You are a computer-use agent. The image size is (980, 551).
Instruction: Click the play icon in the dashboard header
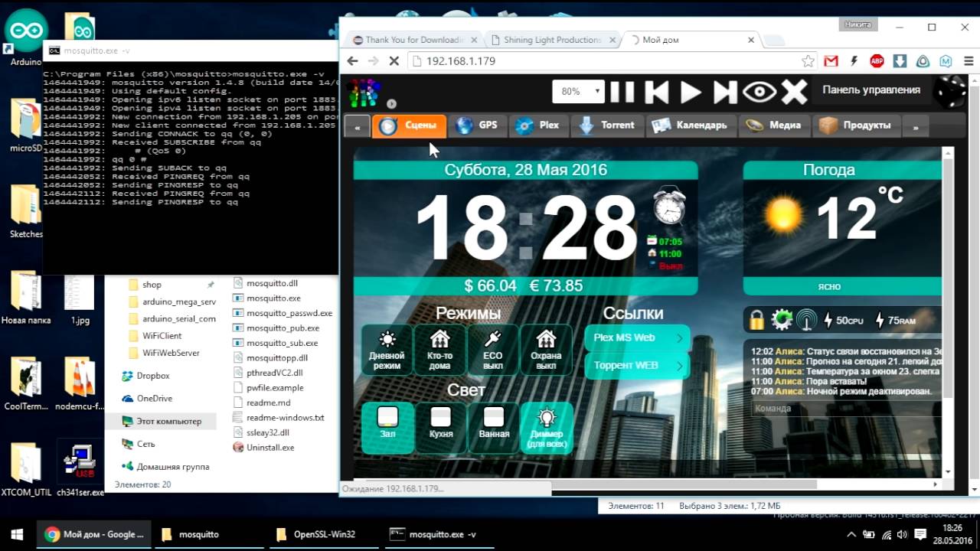coord(691,92)
